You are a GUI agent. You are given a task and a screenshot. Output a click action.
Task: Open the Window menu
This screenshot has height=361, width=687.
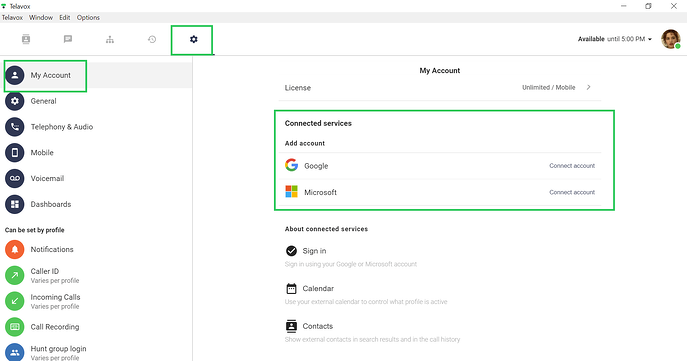click(x=41, y=18)
